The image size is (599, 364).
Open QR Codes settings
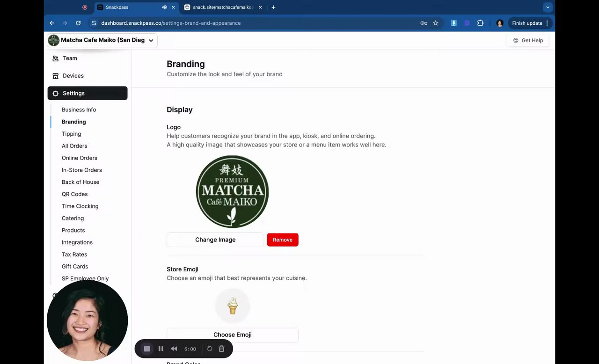[x=75, y=194]
